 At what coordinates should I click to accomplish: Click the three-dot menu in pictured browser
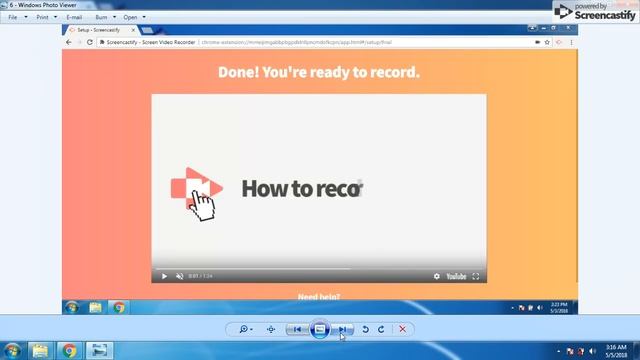[571, 42]
